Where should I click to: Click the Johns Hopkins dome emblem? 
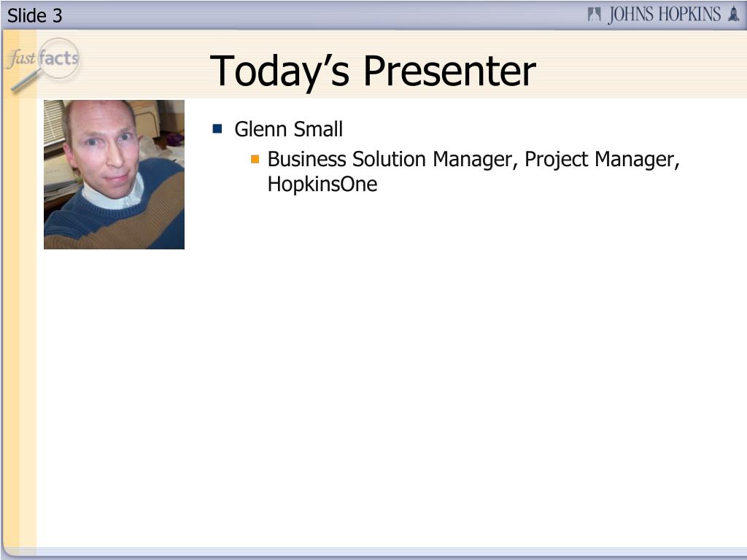pos(734,15)
